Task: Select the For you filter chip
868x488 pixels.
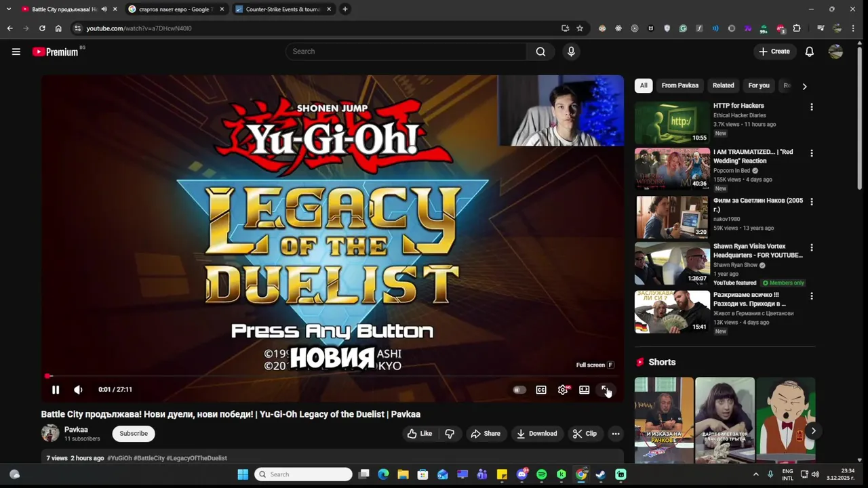Action: pyautogui.click(x=759, y=85)
